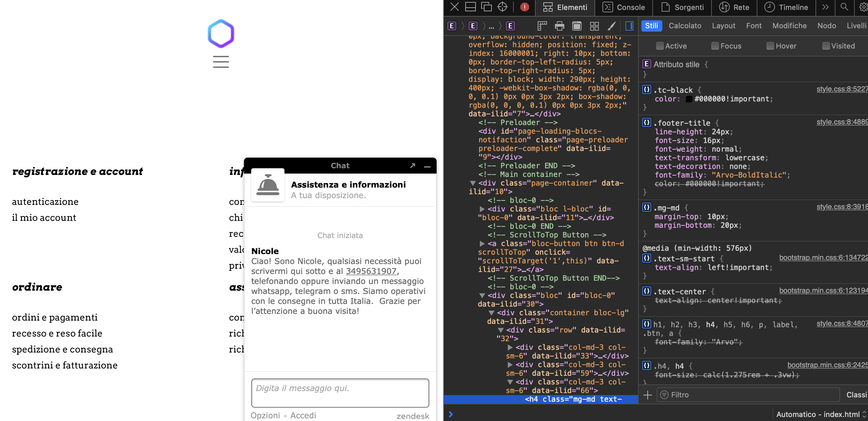This screenshot has height=421, width=868.
Task: Check the Hover pseudo-class checkbox
Action: pyautogui.click(x=770, y=46)
